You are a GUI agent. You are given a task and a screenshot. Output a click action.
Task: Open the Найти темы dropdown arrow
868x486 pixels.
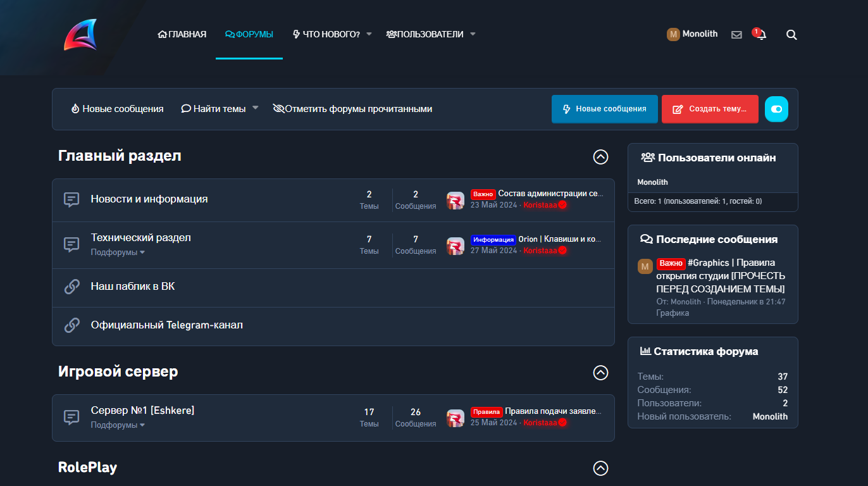tap(256, 108)
